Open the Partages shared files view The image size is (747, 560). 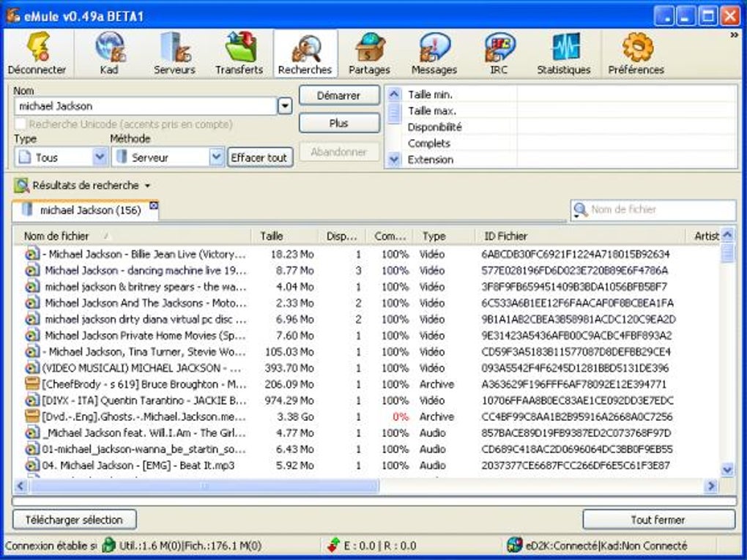click(x=369, y=53)
